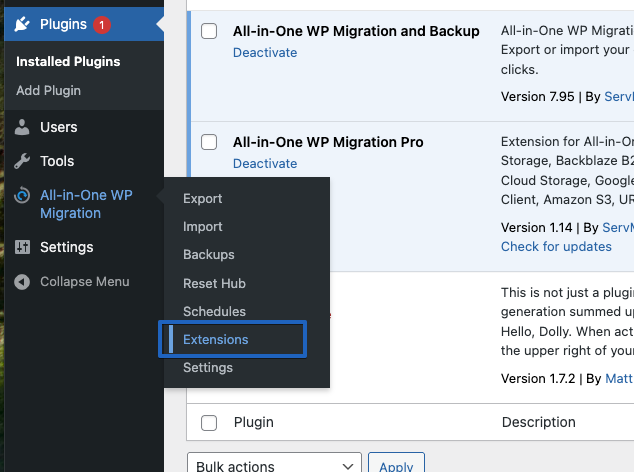Tick the All-in-One WP Migration Pro checkbox
The height and width of the screenshot is (472, 634).
coord(209,142)
